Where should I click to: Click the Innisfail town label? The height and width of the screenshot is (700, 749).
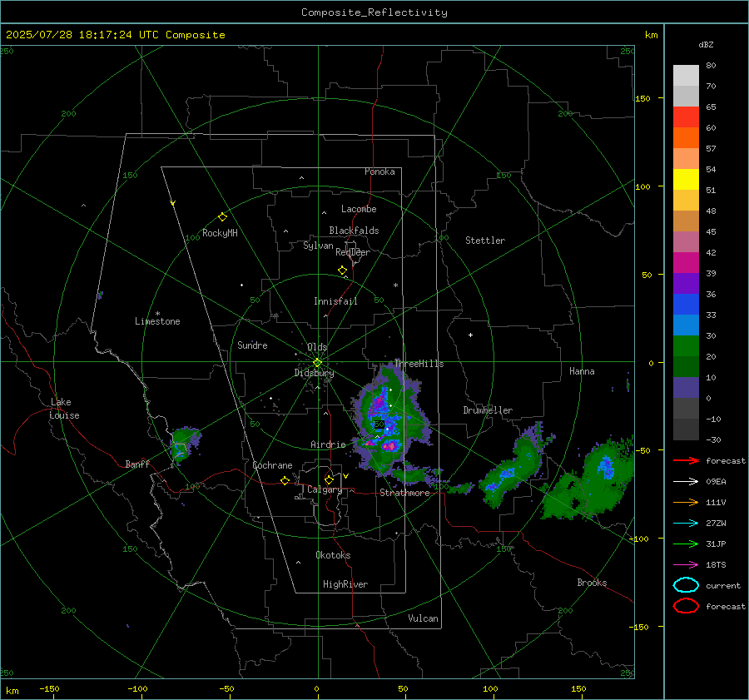(x=335, y=301)
